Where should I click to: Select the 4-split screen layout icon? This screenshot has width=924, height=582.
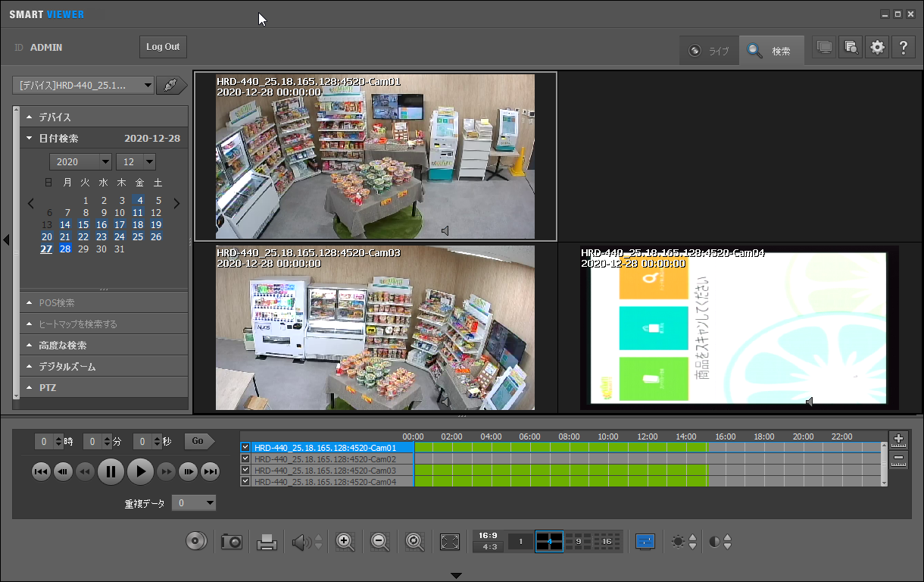549,541
